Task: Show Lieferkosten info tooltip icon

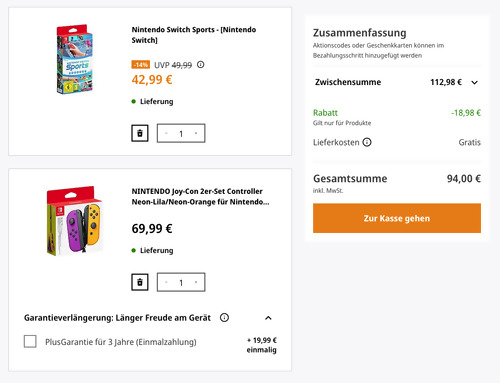Action: (367, 142)
